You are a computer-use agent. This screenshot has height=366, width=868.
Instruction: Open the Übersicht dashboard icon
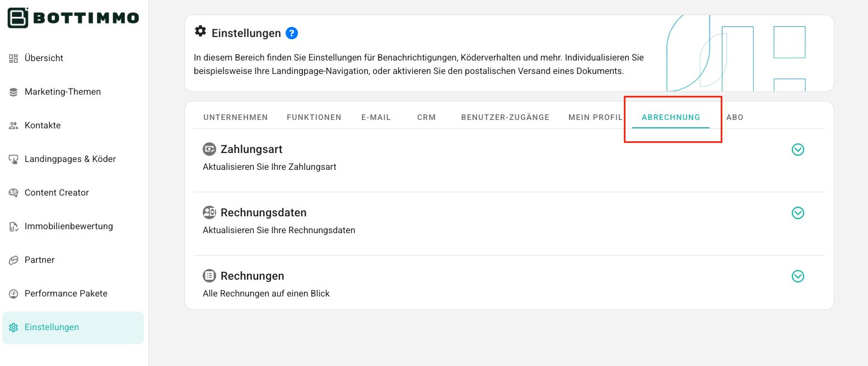[x=13, y=58]
